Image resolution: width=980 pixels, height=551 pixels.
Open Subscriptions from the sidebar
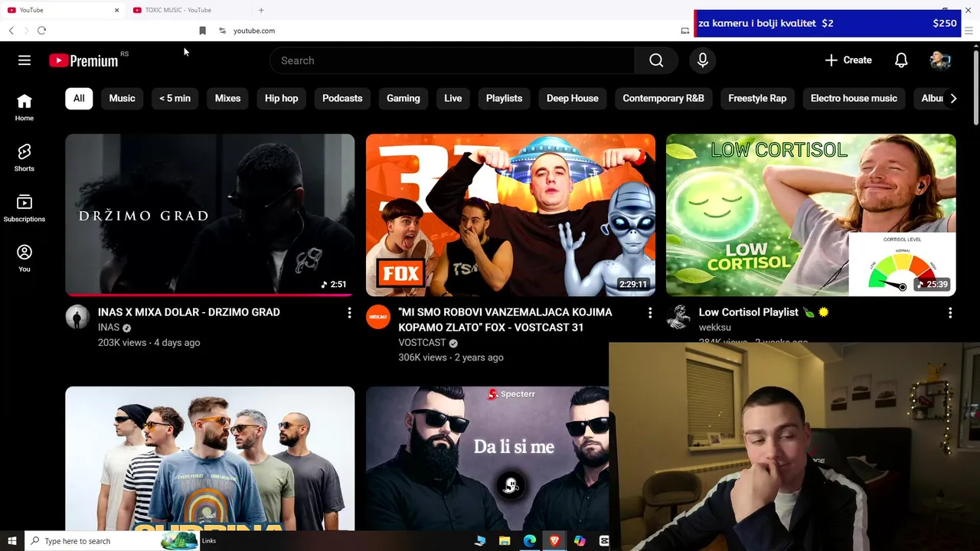pos(24,208)
